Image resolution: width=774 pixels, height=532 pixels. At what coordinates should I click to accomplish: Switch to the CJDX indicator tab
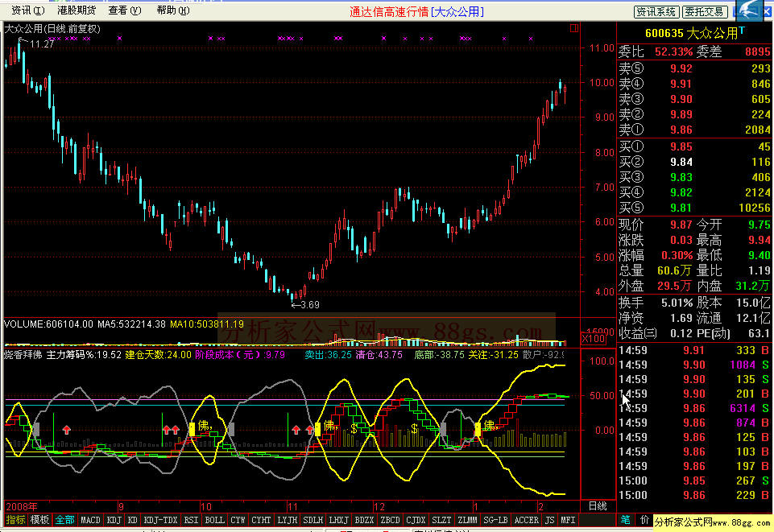click(x=416, y=520)
